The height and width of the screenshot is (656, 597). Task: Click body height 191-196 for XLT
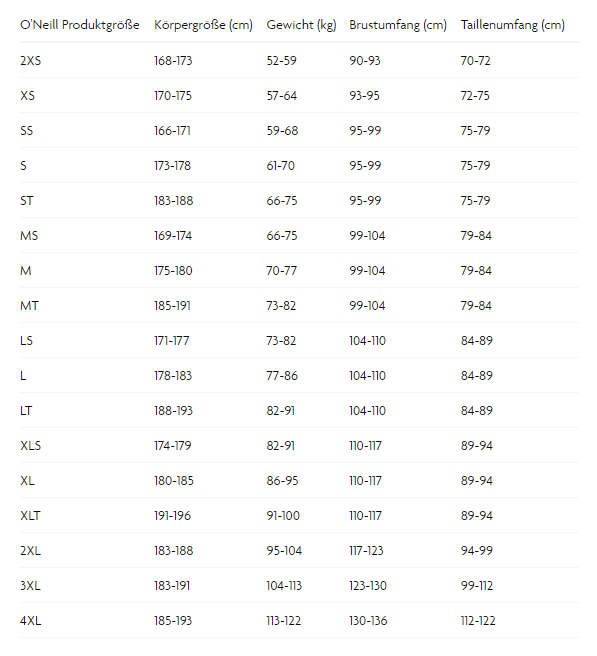(x=172, y=516)
